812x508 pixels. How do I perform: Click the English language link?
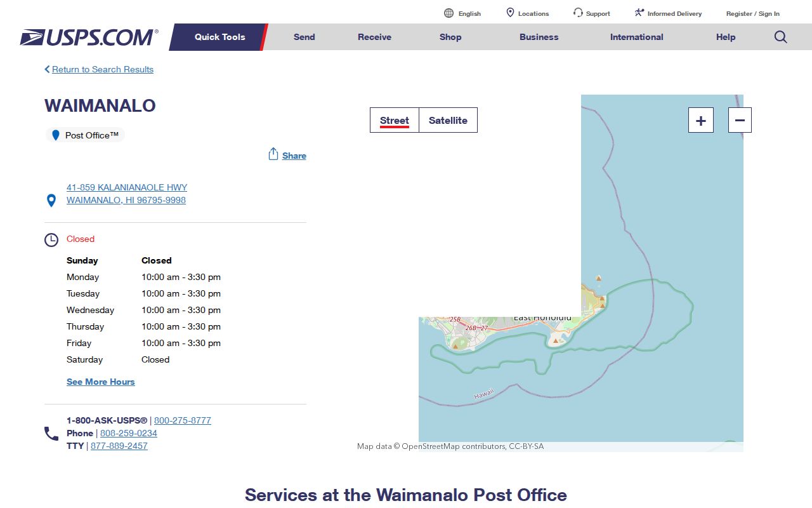coord(469,13)
